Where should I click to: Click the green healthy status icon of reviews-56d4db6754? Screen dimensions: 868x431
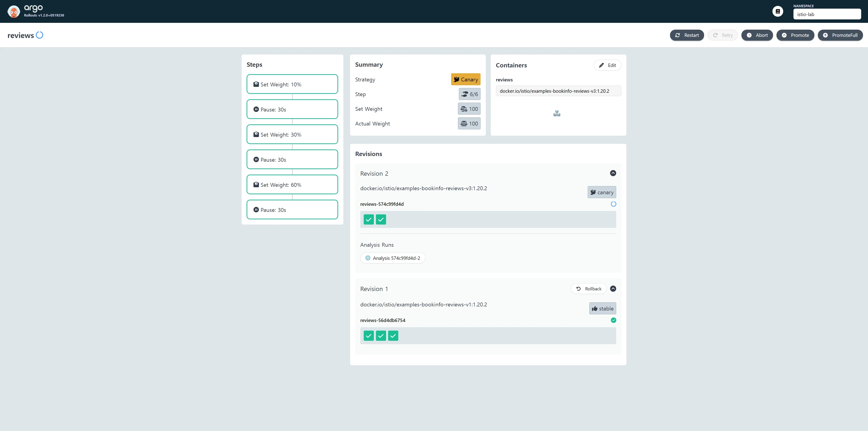coord(613,320)
